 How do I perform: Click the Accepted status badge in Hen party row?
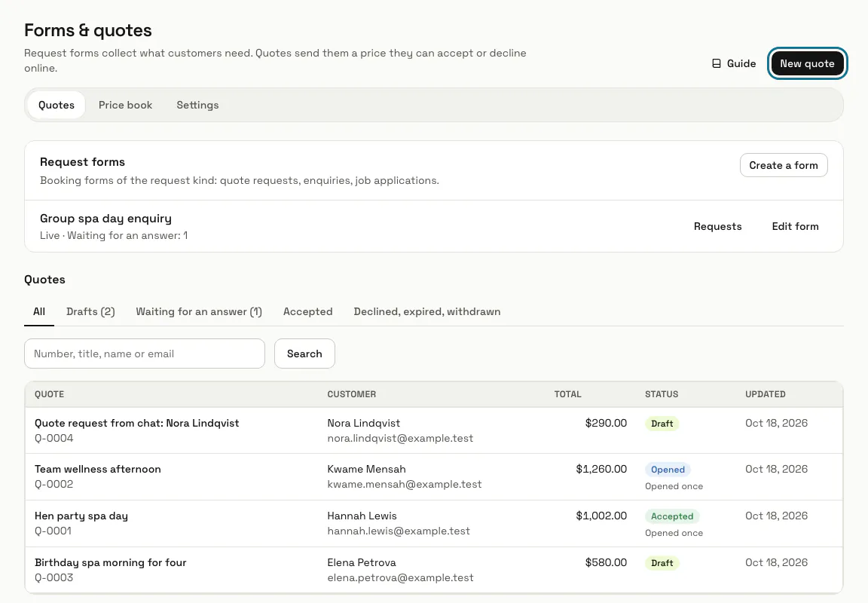[672, 516]
